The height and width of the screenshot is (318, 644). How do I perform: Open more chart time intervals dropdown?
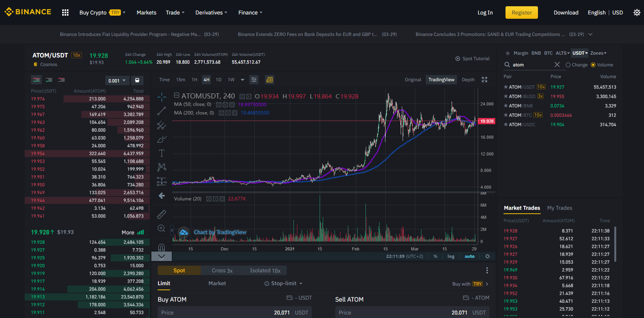[x=243, y=80]
